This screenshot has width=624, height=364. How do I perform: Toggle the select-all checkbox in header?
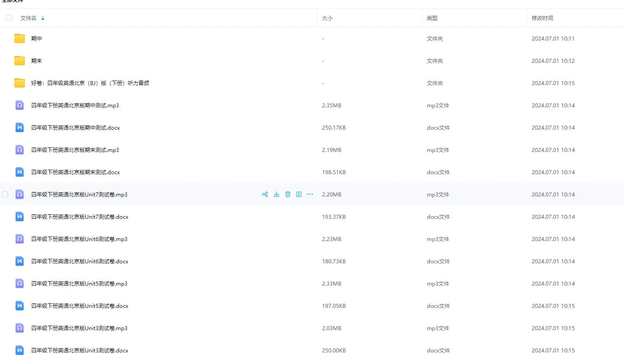tap(9, 18)
